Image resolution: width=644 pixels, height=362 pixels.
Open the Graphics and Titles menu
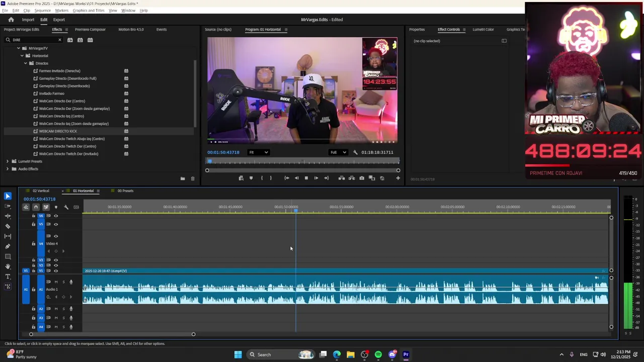89,11
